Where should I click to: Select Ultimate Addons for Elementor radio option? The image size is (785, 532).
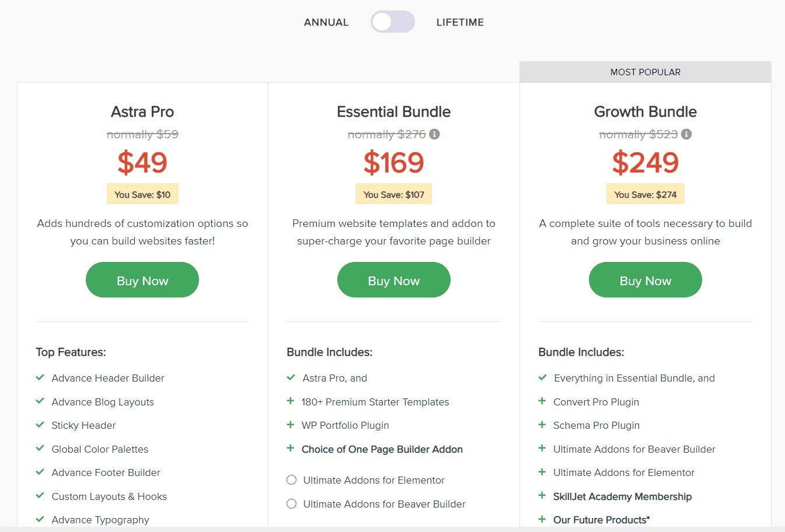[x=292, y=480]
